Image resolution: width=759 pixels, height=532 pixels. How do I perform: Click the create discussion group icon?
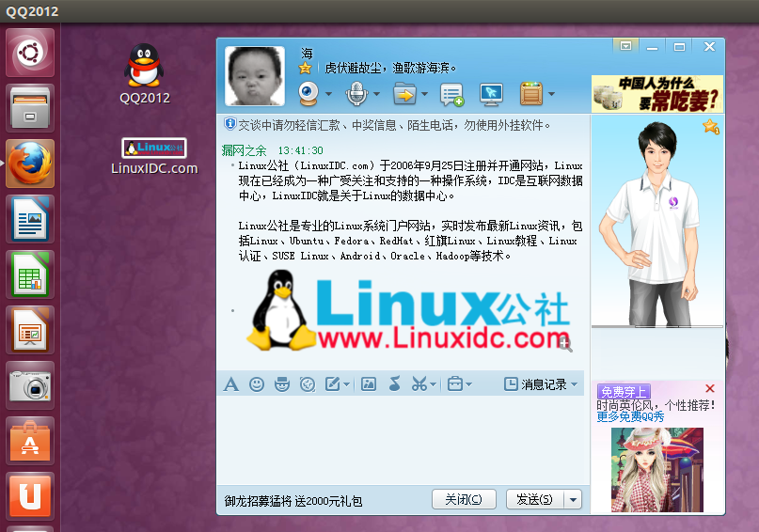[x=452, y=94]
